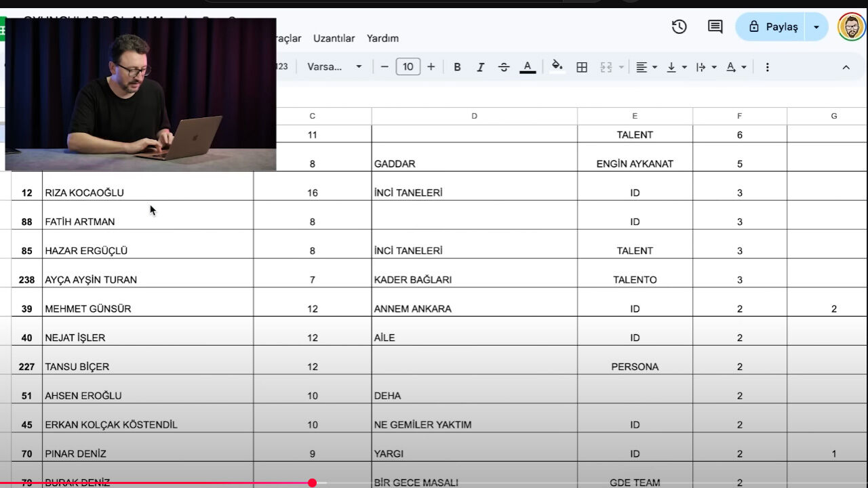The width and height of the screenshot is (868, 488).
Task: Expand the horizontal align dropdown
Action: [646, 67]
